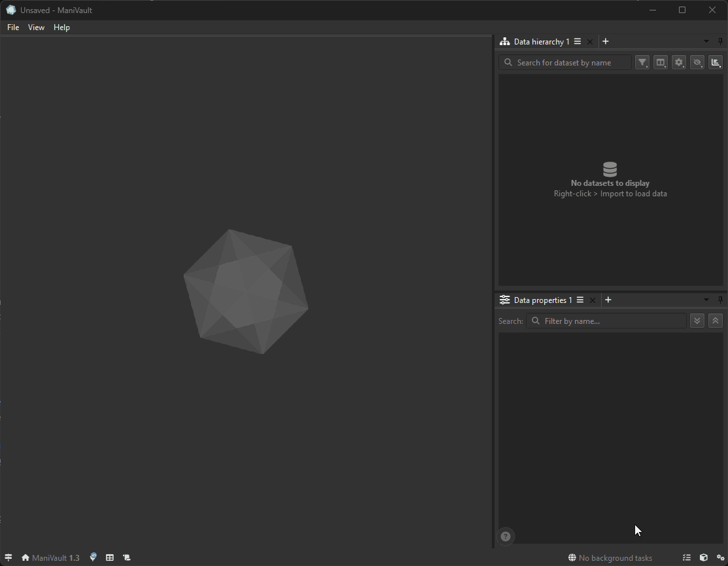Open dock area dropdown for Data hierarchy

706,41
